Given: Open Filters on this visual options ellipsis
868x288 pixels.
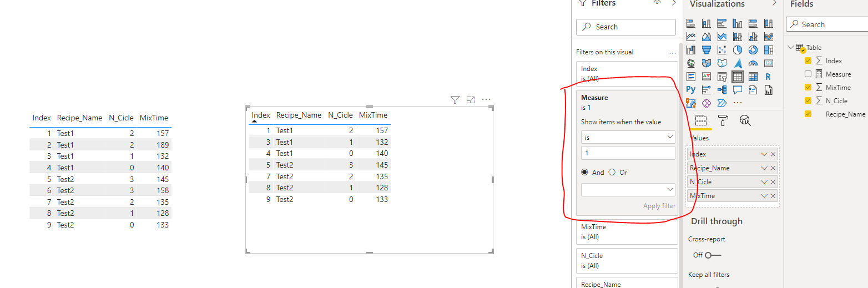Looking at the screenshot, I should click(x=673, y=53).
